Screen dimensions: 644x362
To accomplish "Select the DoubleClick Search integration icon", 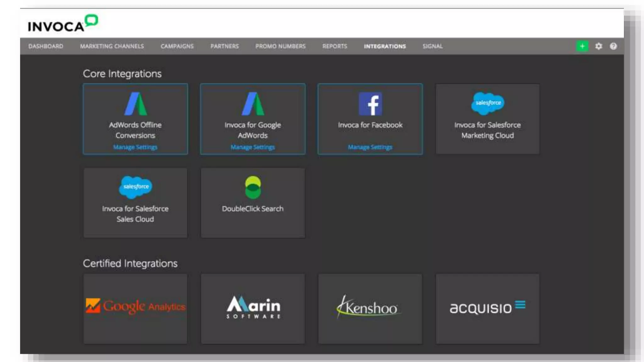I will (253, 188).
